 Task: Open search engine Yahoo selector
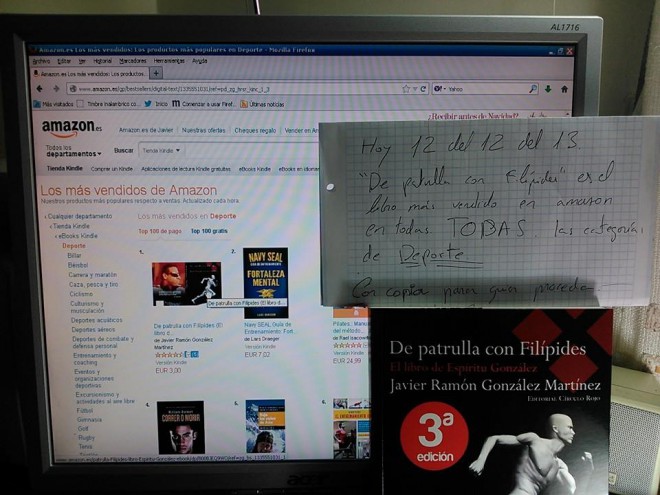click(440, 89)
